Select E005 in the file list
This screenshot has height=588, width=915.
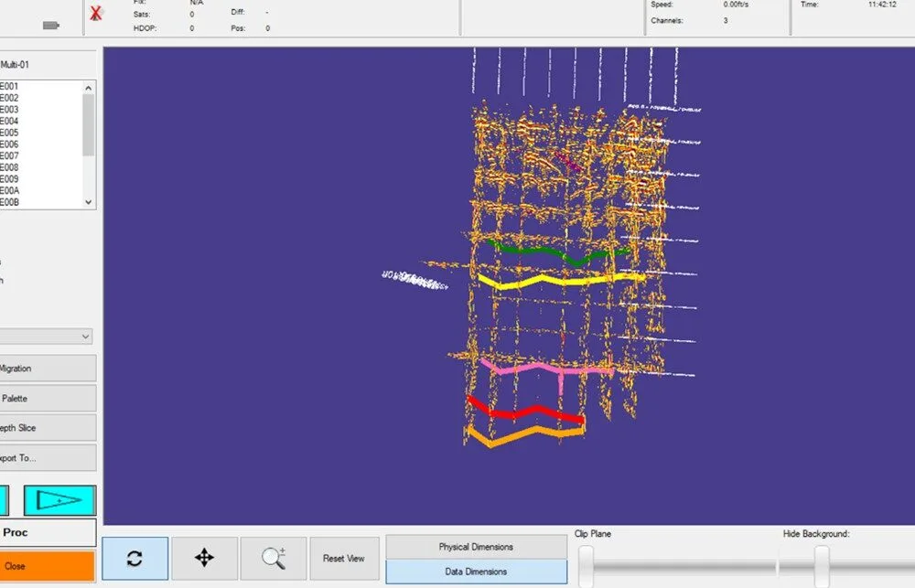tap(9, 133)
